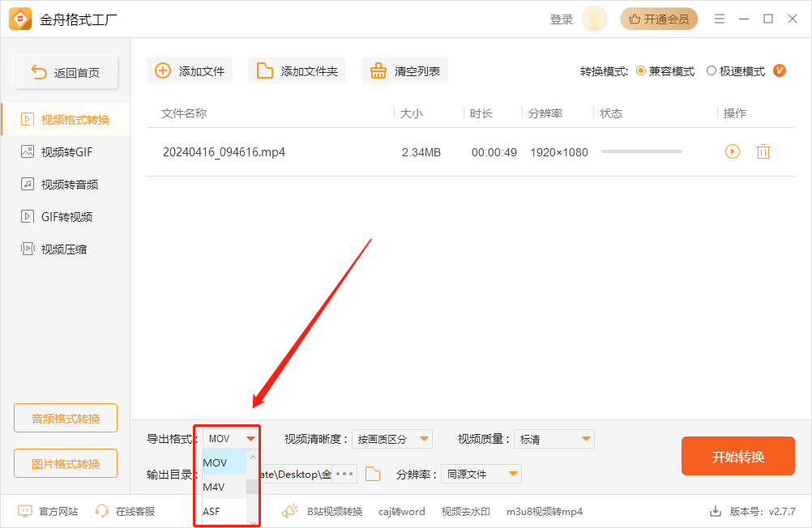Open output folder via folder icon

(372, 474)
